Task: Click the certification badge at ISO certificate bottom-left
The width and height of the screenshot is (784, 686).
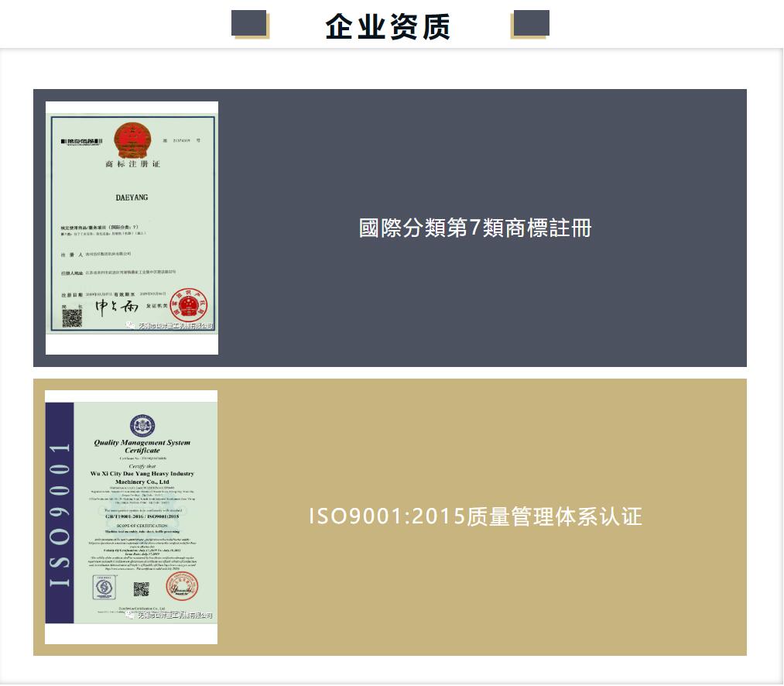Action: [x=103, y=588]
